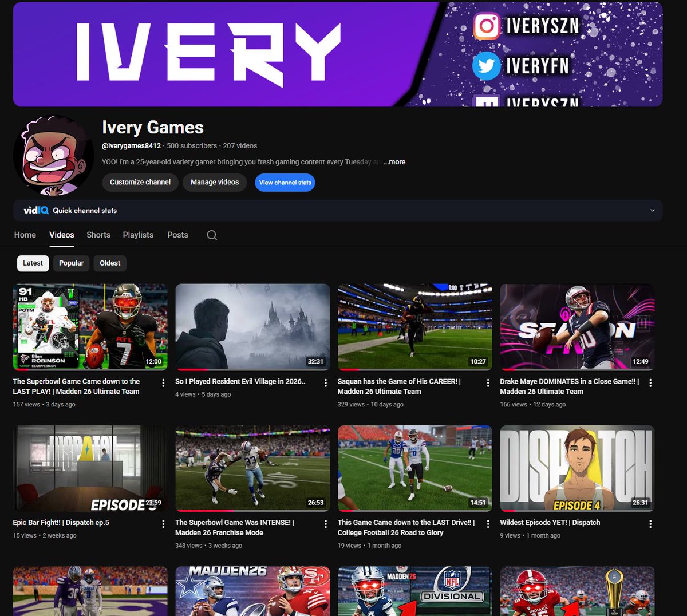Viewport: 687px width, 616px height.
Task: Sort videos by Latest
Action: tap(33, 263)
